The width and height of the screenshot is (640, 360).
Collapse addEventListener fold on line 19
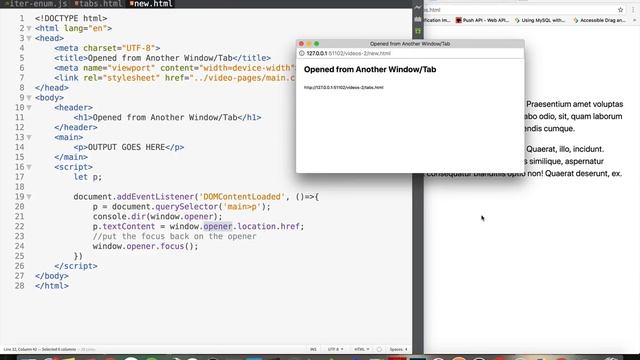point(29,197)
